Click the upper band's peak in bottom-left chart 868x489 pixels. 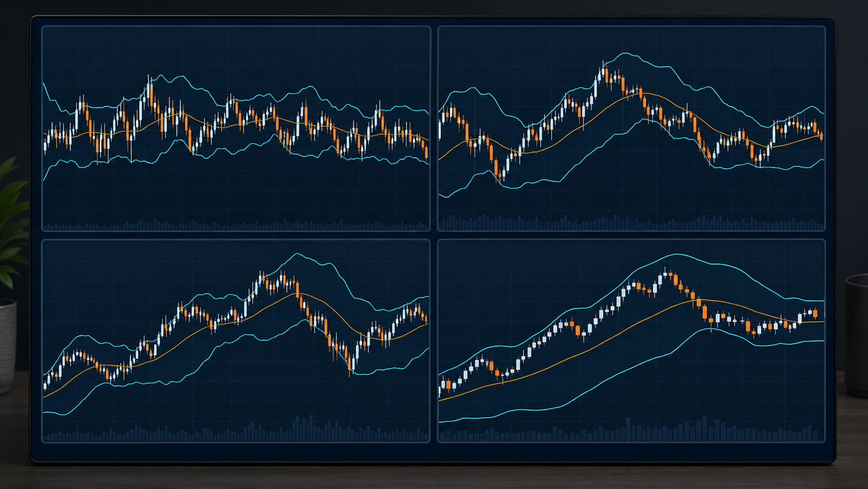298,254
